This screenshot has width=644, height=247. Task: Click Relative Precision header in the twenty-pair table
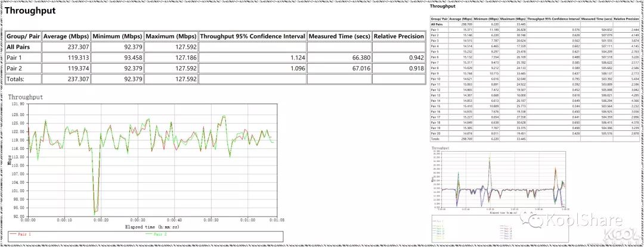pos(626,19)
